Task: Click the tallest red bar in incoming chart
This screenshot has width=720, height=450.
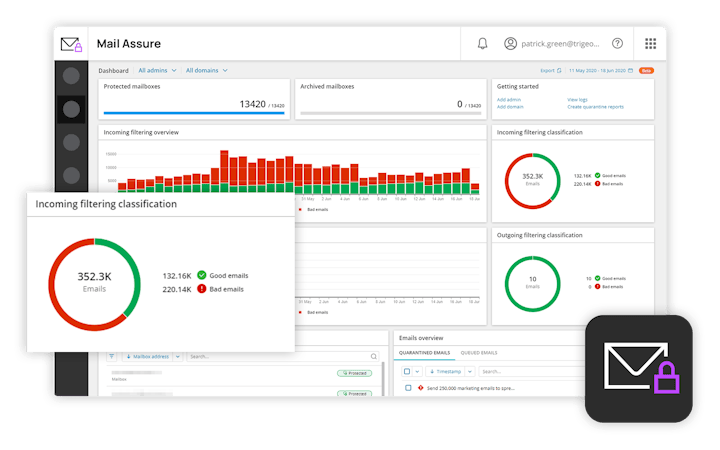Action: coord(224,168)
